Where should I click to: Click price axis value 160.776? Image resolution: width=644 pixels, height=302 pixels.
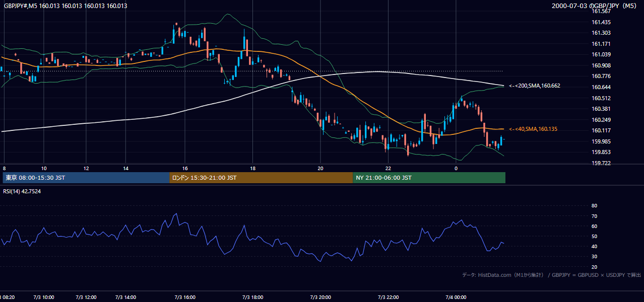pyautogui.click(x=601, y=76)
